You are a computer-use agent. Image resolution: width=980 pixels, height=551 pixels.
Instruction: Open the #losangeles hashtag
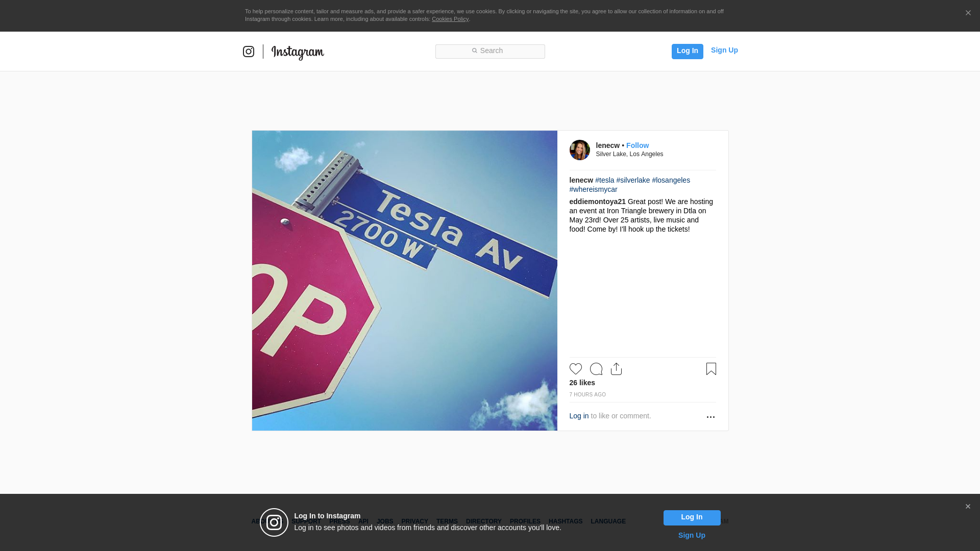pos(671,180)
